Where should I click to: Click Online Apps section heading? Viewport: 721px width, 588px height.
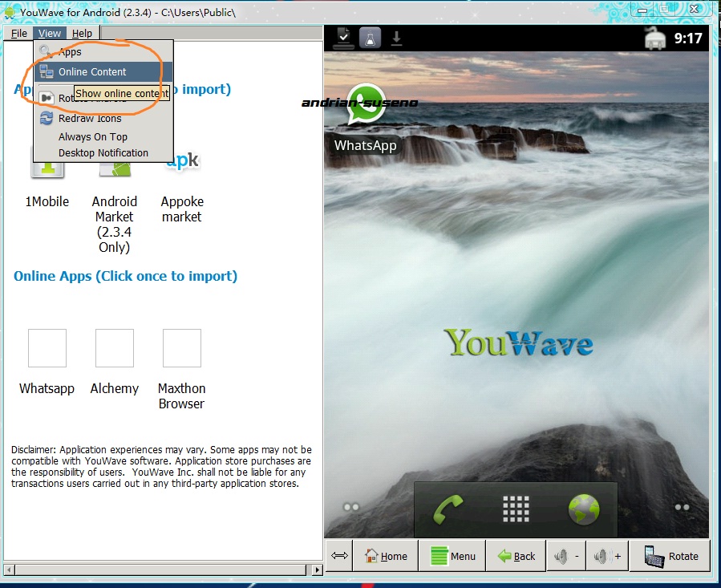click(x=125, y=276)
